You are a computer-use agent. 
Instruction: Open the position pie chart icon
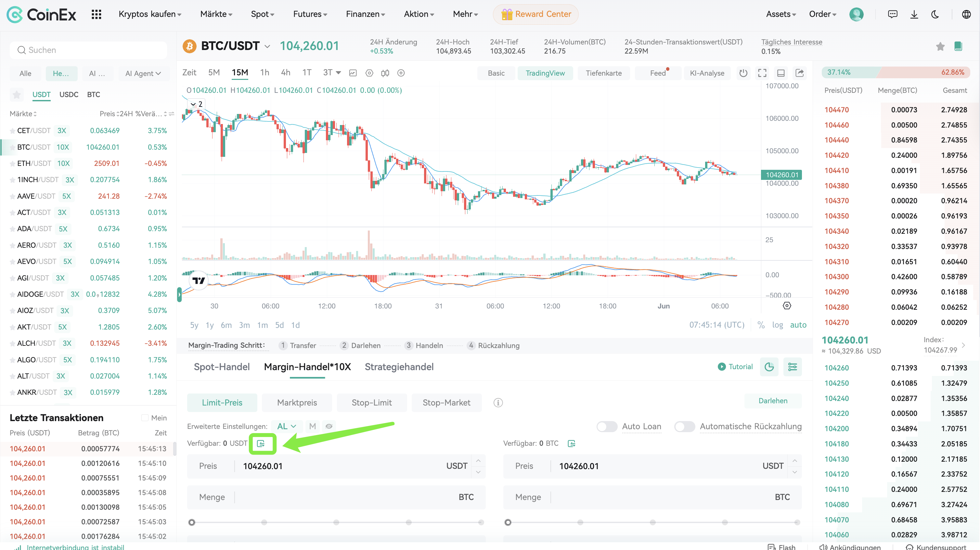769,367
